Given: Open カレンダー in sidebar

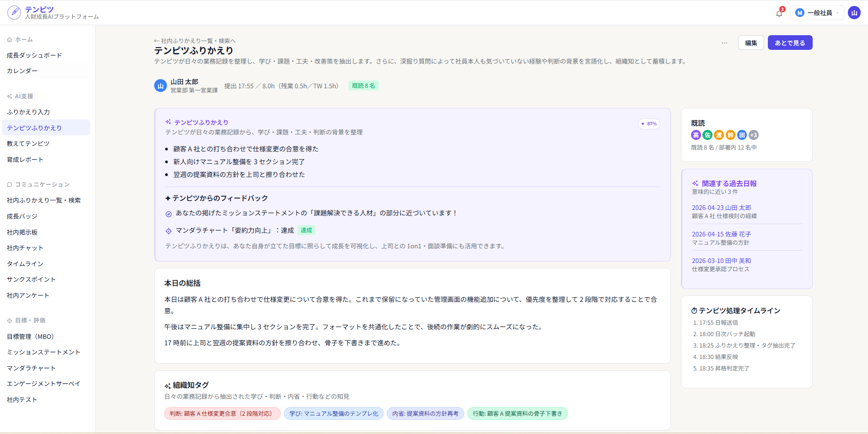Looking at the screenshot, I should point(46,71).
